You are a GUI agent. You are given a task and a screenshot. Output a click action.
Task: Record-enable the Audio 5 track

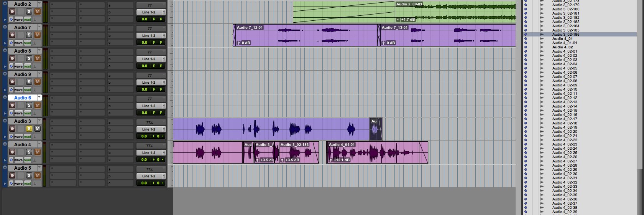12,175
